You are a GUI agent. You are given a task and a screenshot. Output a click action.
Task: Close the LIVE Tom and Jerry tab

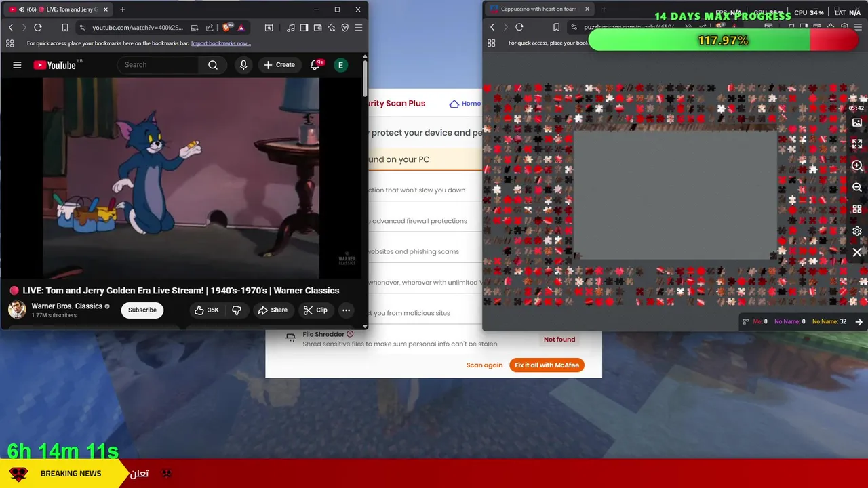coord(105,9)
